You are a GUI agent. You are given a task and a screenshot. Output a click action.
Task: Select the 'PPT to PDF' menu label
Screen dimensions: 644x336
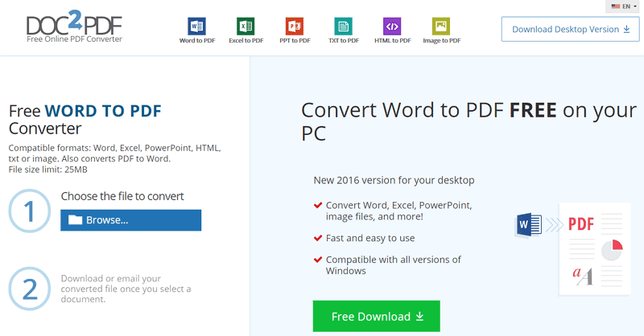click(x=295, y=41)
